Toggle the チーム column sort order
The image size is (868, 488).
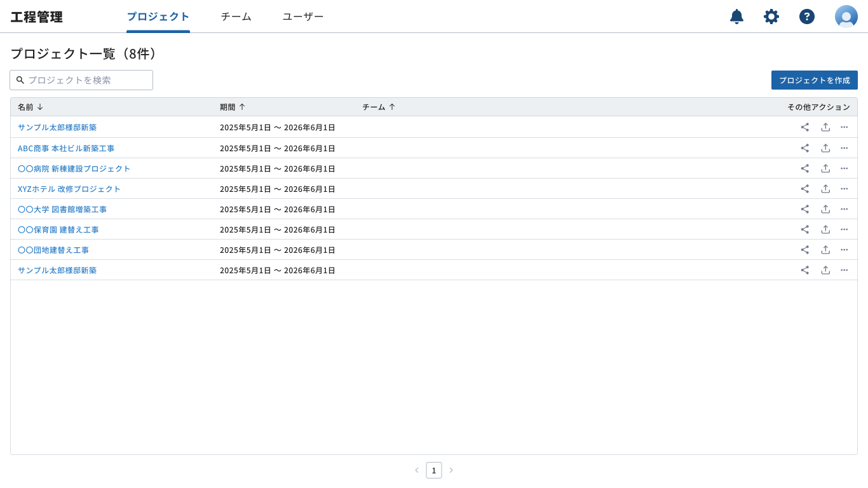pos(378,107)
